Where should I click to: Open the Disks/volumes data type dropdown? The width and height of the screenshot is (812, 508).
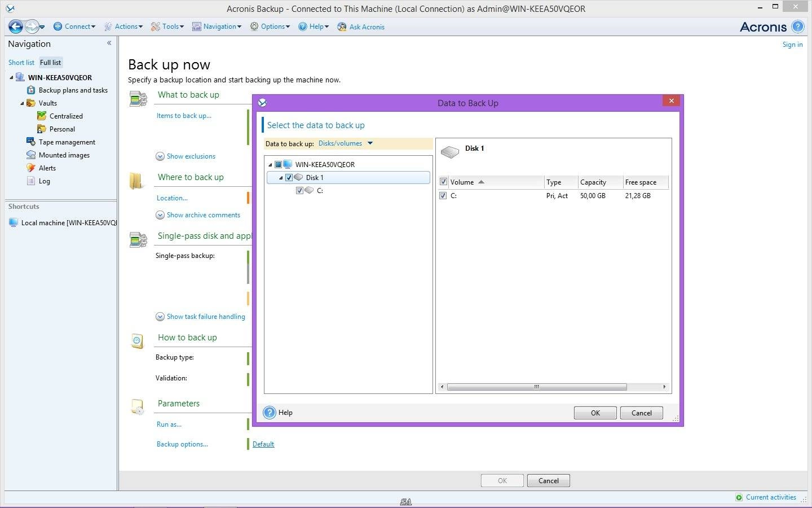pos(346,143)
